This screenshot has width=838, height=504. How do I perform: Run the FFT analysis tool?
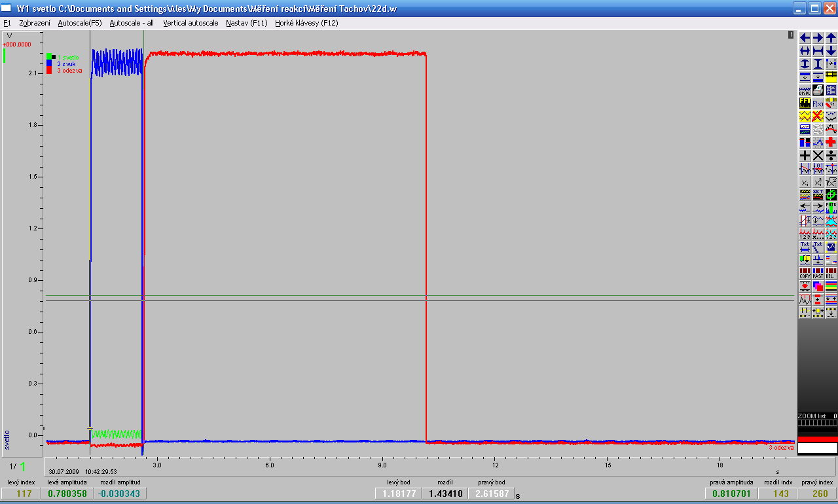point(805,103)
